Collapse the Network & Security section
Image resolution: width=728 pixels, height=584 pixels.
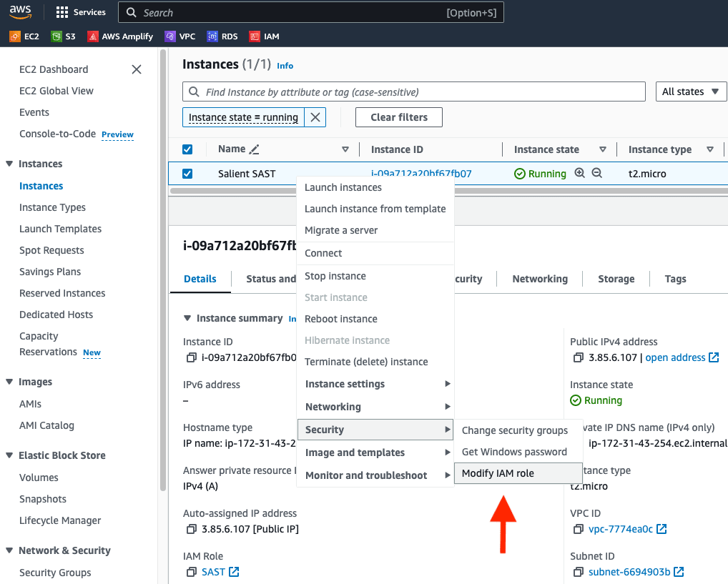tap(9, 550)
